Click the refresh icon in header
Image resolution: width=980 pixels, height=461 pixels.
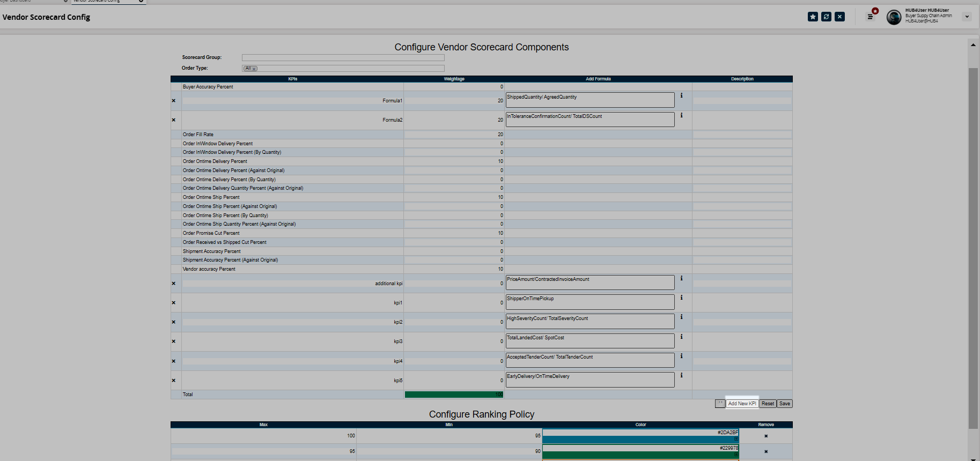point(826,17)
